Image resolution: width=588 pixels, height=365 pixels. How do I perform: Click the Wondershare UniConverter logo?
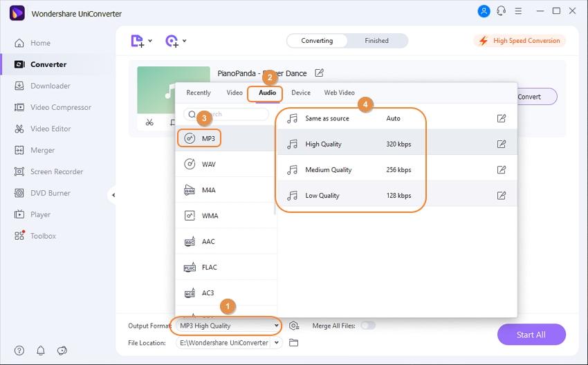[x=17, y=13]
